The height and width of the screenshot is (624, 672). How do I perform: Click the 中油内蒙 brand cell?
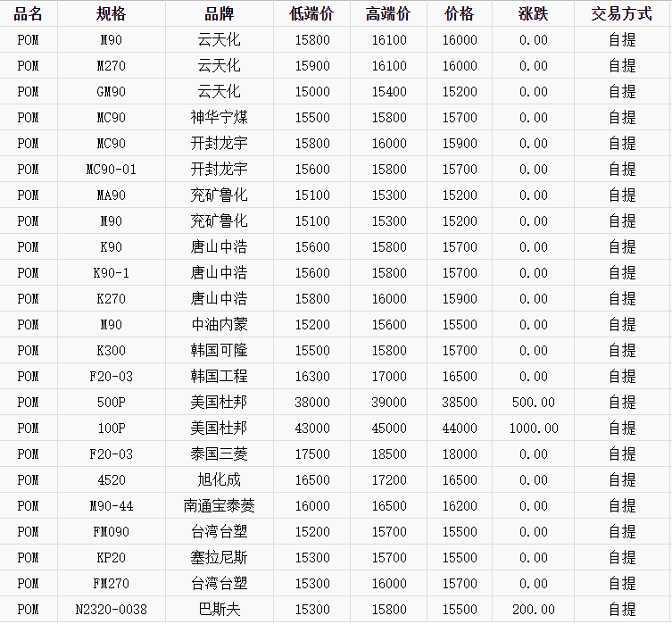tap(219, 324)
